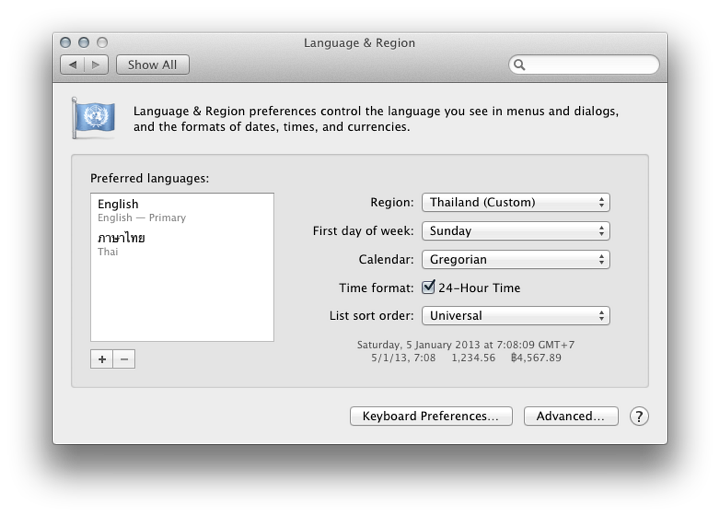Viewport: 720px width, 517px height.
Task: Open the Region dropdown showing Thailand
Action: pos(516,202)
